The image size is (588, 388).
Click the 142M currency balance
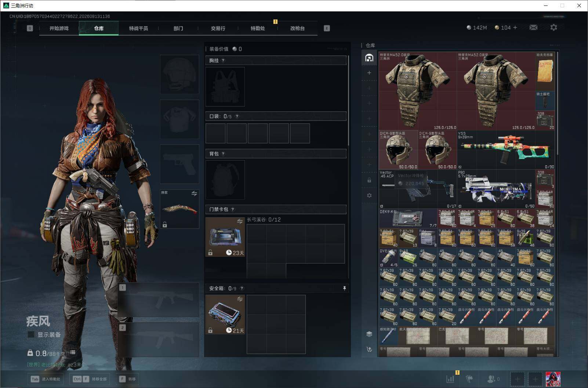[476, 28]
